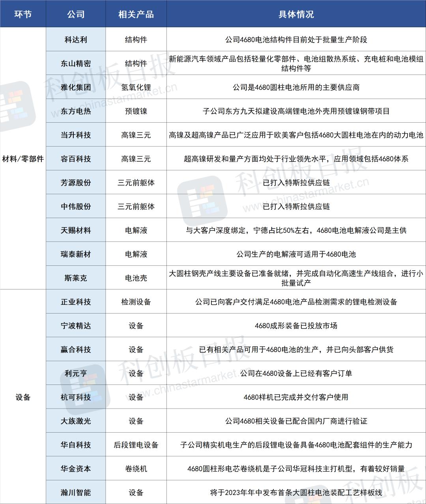Click company name 正业科技

[x=76, y=302]
